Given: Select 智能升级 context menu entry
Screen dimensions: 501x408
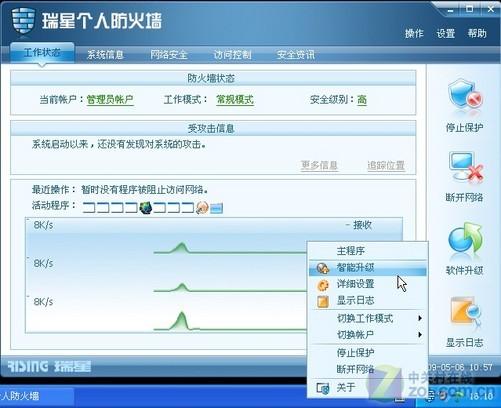Looking at the screenshot, I should 368,268.
